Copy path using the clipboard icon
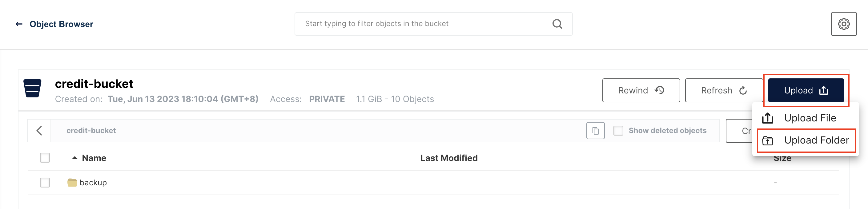The height and width of the screenshot is (209, 868). coord(595,131)
